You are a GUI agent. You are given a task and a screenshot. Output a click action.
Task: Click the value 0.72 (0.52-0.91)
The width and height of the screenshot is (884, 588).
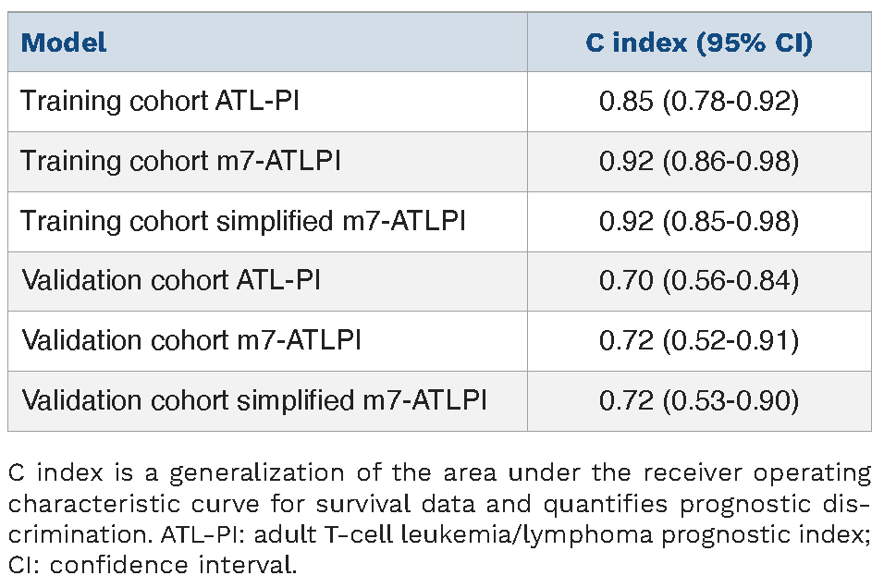(x=698, y=340)
